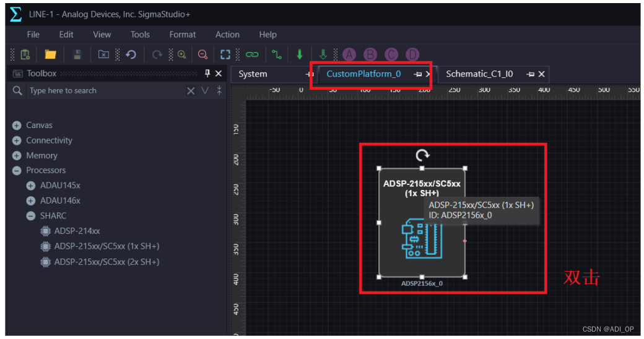Click the Toolbox panel title icon
This screenshot has height=339, width=644.
[x=18, y=74]
